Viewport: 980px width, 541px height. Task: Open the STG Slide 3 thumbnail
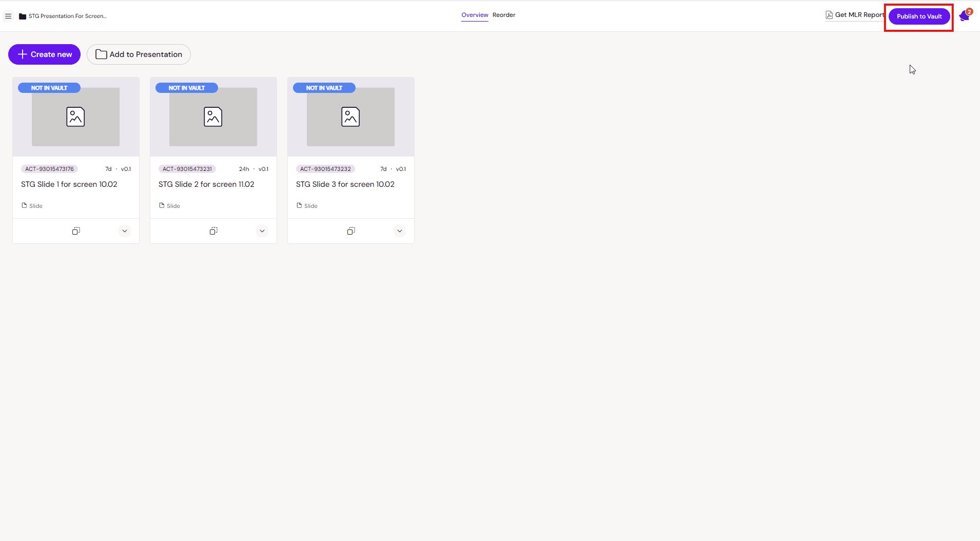(350, 117)
